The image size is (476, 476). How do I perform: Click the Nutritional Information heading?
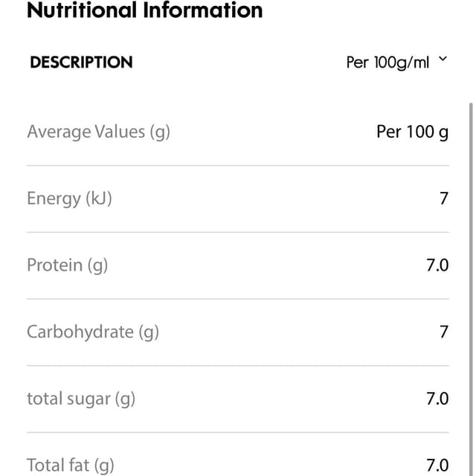pos(145,10)
